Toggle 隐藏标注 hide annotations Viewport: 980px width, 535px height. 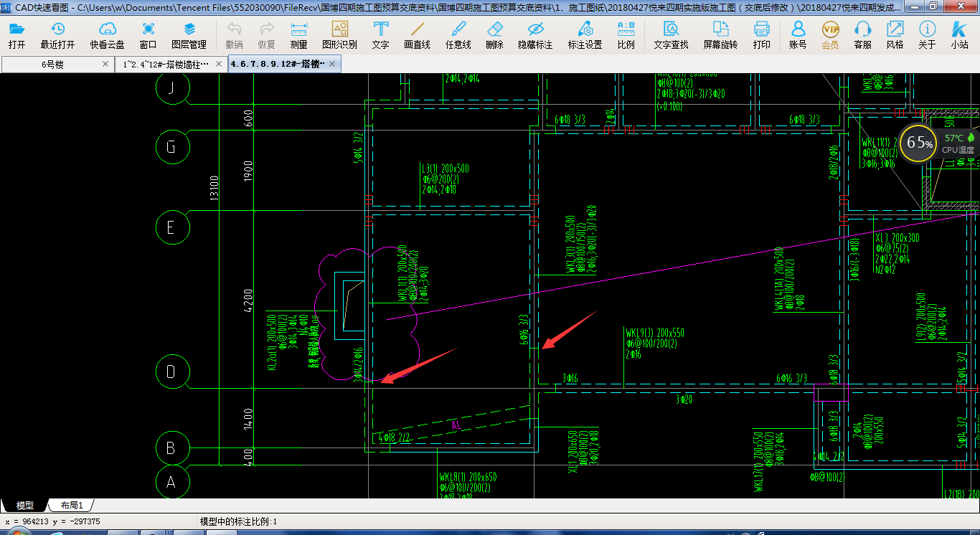coord(535,35)
